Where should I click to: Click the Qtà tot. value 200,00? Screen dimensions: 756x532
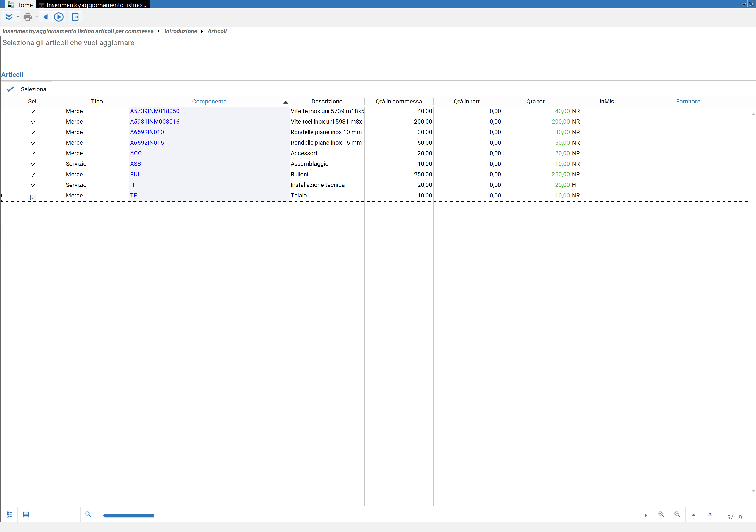[x=560, y=122]
